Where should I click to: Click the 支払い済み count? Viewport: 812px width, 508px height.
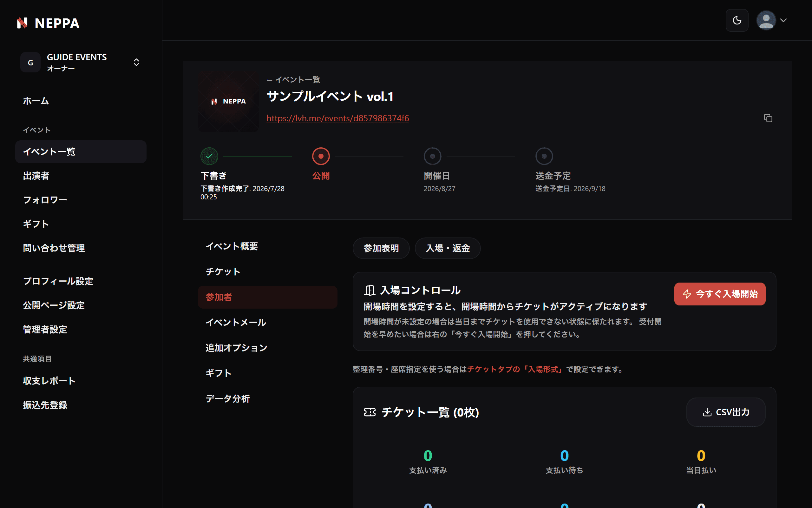point(428,456)
